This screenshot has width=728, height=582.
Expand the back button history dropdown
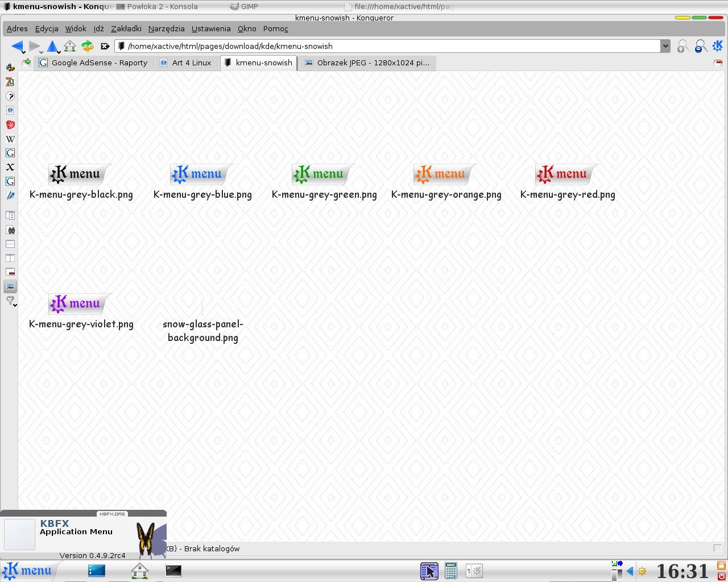click(23, 52)
